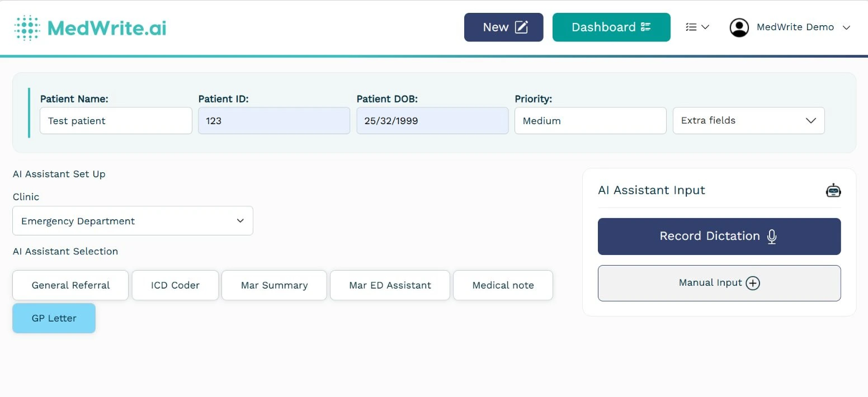Enable the Medical note assistant
The height and width of the screenshot is (397, 868).
(503, 285)
